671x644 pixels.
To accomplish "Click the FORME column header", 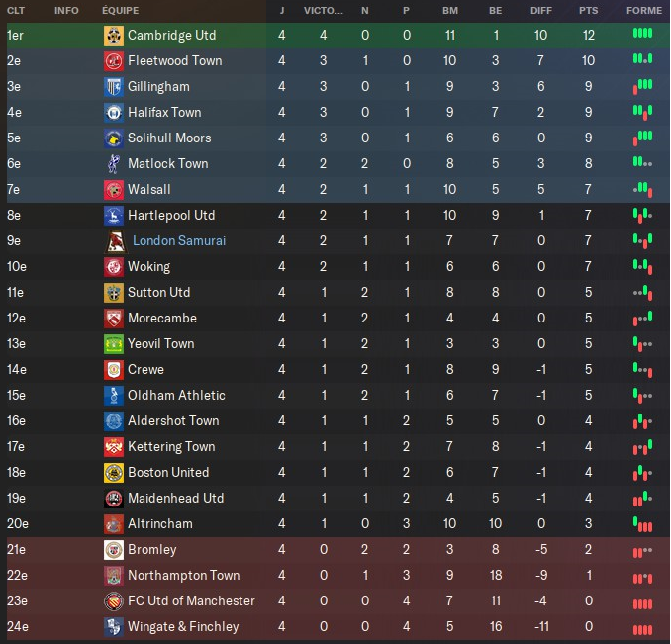I will point(644,10).
